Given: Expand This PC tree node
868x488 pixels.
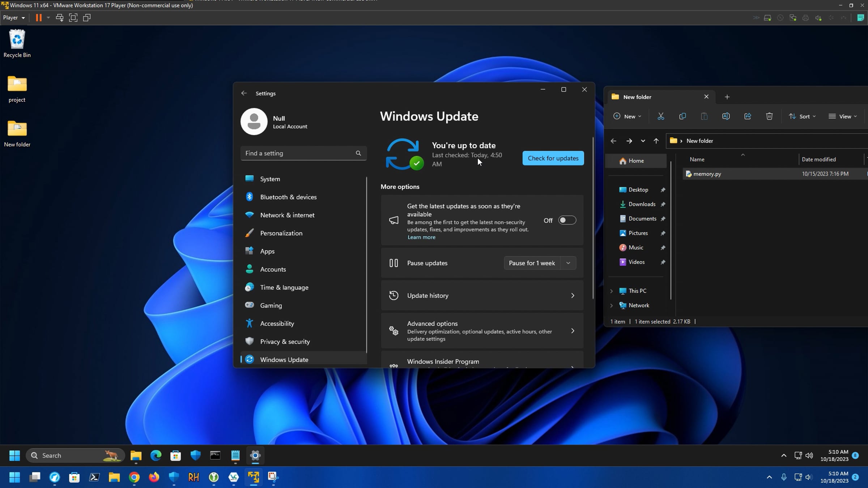Looking at the screenshot, I should click(x=612, y=291).
